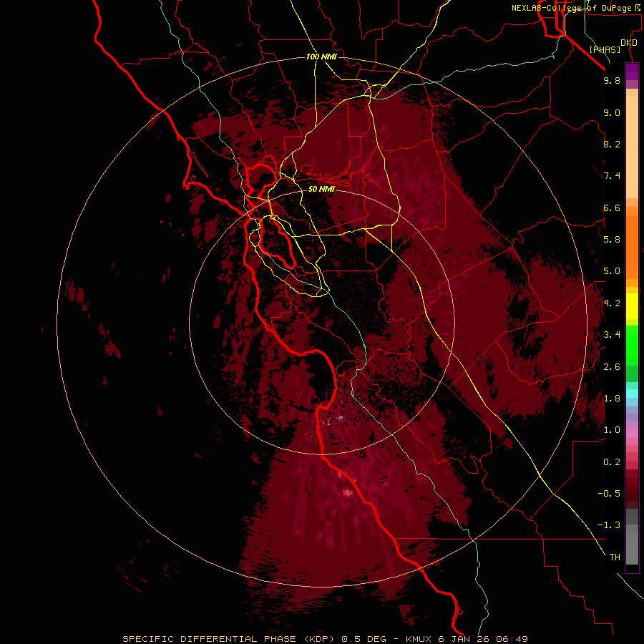The height and width of the screenshot is (644, 644).
Task: Pick the yellow segment of the color bar
Action: pos(632,306)
